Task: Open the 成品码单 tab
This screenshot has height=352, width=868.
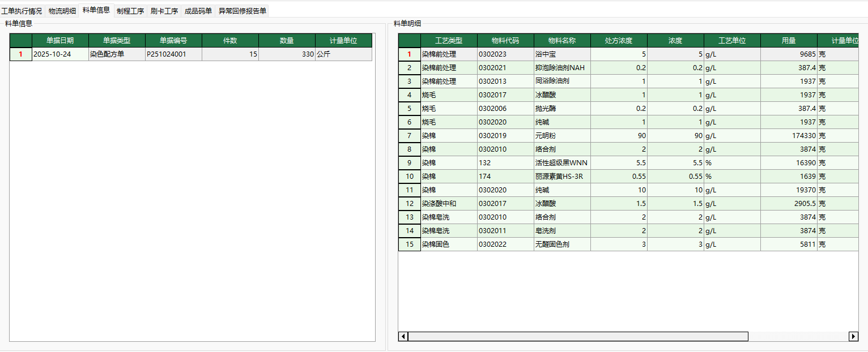Action: 198,11
